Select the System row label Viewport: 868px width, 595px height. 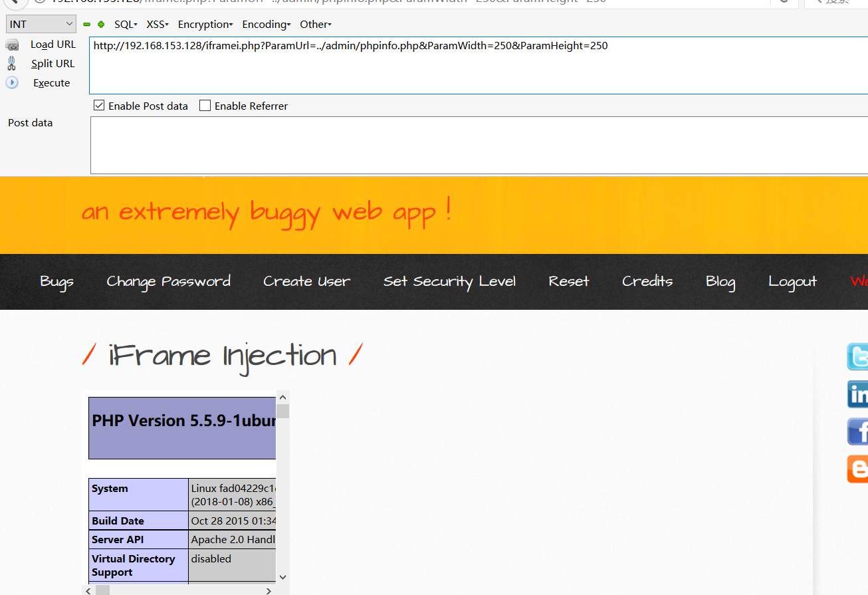click(x=110, y=489)
